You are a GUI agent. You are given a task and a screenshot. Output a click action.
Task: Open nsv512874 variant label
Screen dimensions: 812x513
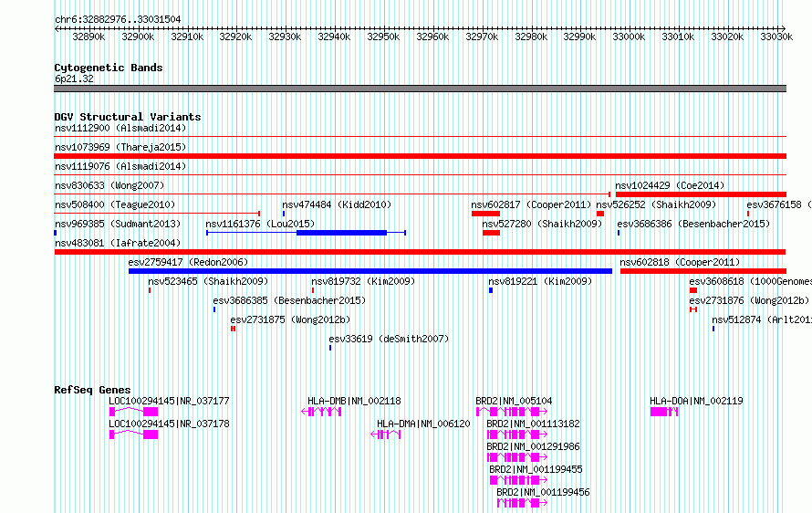click(x=761, y=319)
